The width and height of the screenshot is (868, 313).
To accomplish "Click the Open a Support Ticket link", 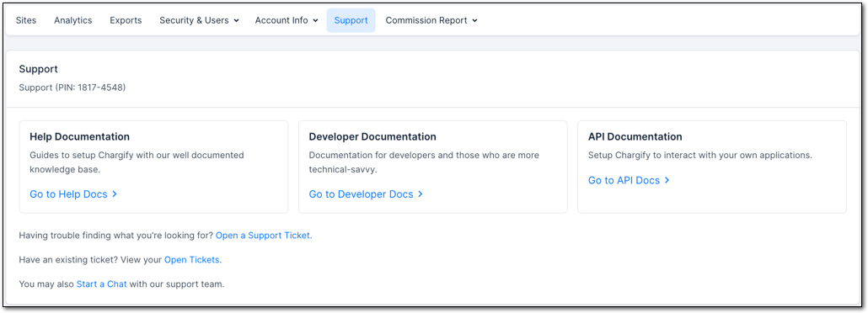I will tap(264, 235).
